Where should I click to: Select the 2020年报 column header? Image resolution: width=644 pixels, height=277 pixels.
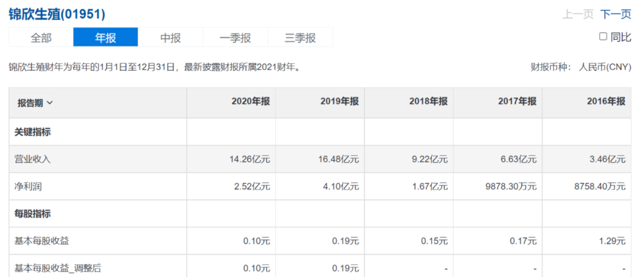click(250, 101)
